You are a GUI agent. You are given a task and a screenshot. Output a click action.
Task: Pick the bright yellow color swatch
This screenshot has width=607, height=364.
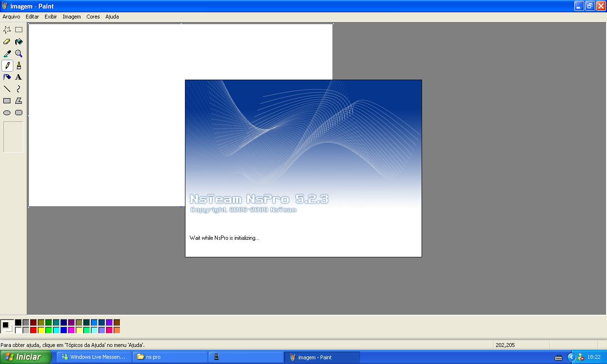click(x=41, y=330)
